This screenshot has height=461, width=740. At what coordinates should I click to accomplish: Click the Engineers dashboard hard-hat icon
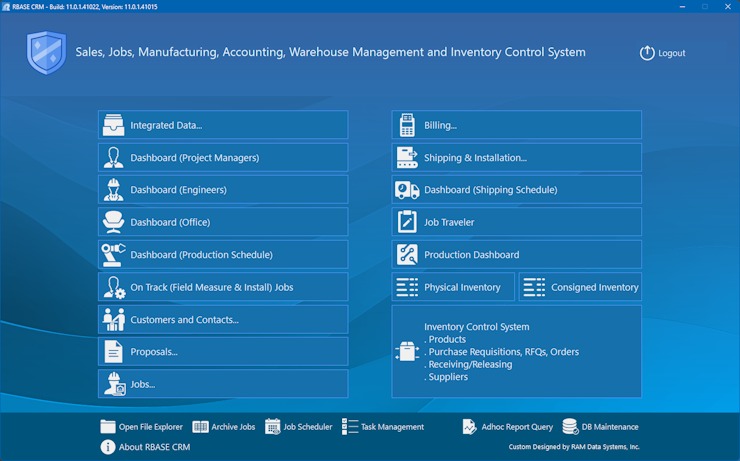pos(113,190)
